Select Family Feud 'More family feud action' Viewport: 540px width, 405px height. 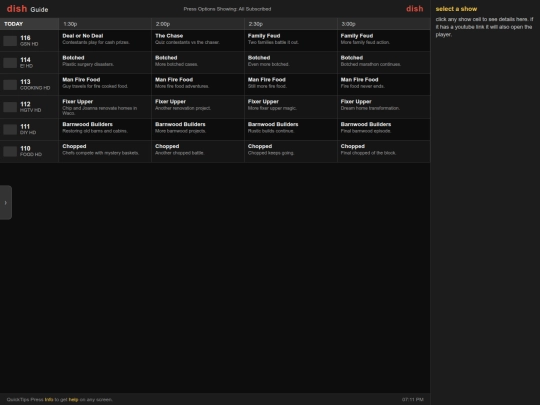coord(384,41)
